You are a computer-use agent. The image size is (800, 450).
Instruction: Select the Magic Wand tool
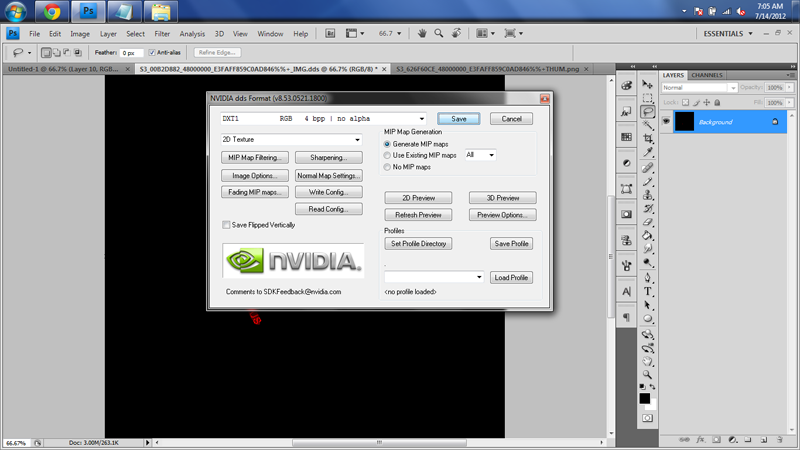pyautogui.click(x=647, y=125)
